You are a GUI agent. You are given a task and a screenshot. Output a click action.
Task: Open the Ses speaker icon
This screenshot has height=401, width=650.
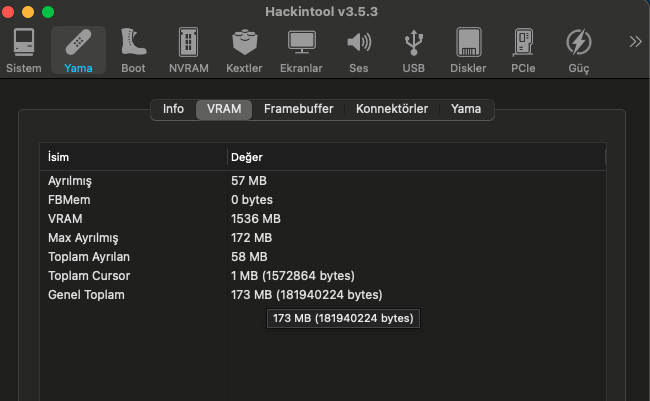click(359, 50)
